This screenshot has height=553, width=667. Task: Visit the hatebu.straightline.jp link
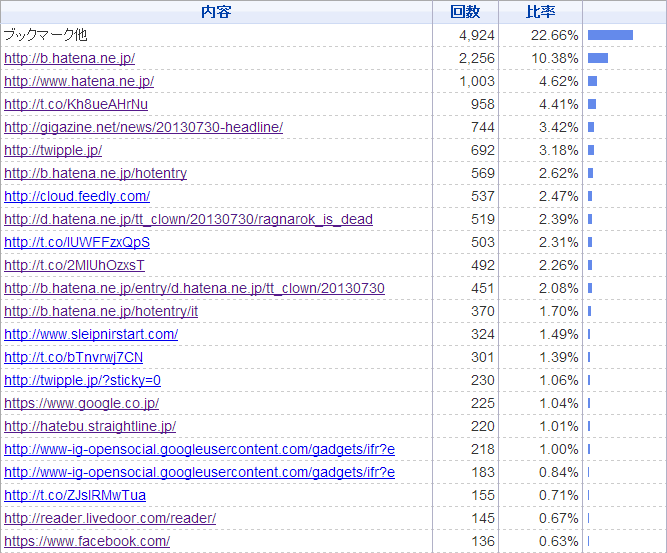(90, 426)
